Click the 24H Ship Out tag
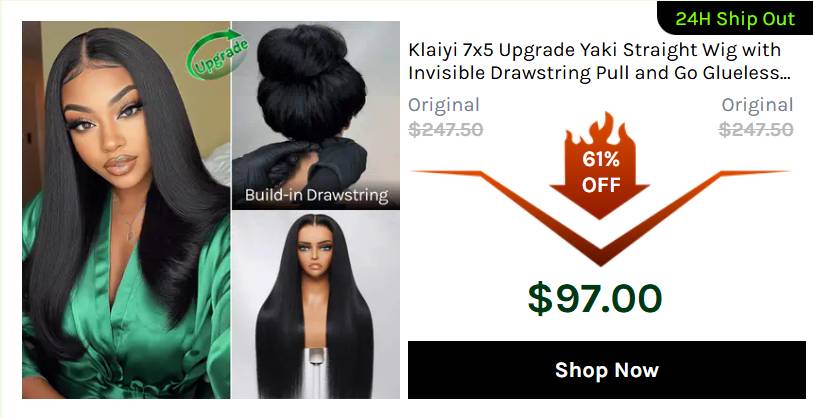813x419 pixels. pos(735,18)
